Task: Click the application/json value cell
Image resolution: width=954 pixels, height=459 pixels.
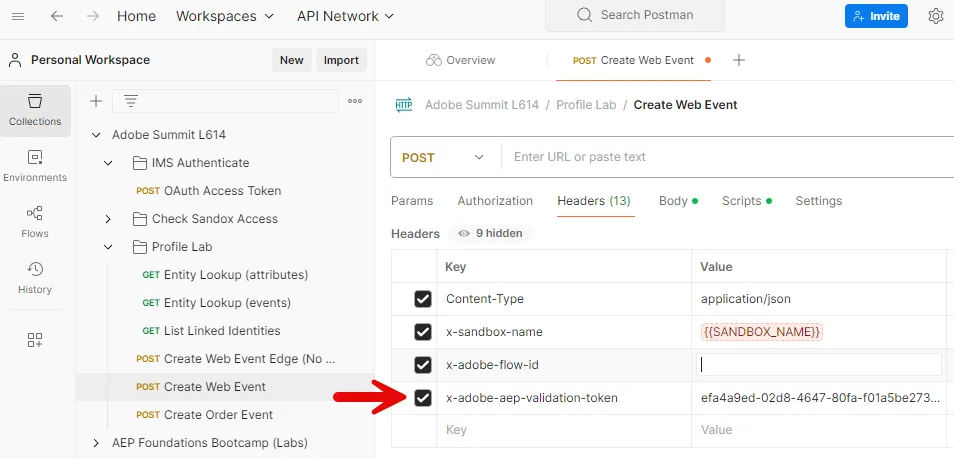Action: [x=818, y=299]
